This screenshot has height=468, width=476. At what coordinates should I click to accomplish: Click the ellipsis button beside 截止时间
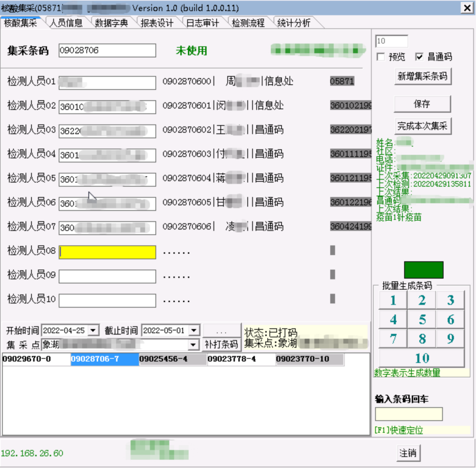pyautogui.click(x=221, y=331)
